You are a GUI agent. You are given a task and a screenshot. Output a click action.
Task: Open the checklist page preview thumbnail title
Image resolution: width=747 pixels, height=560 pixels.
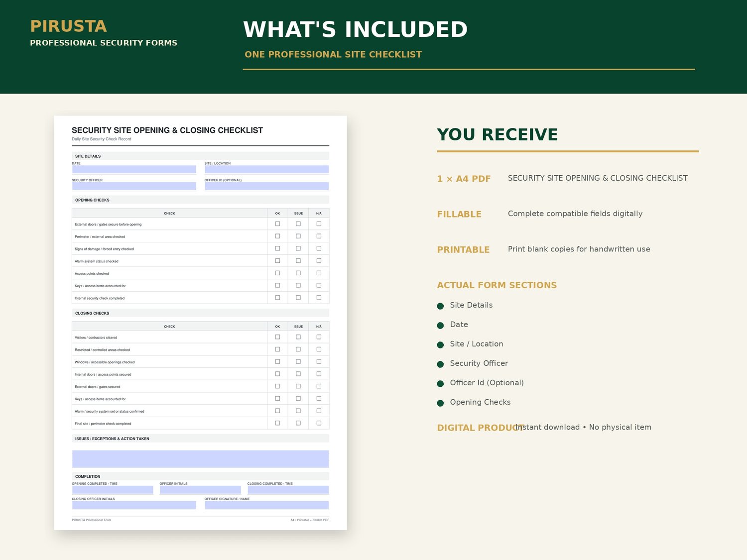point(167,130)
